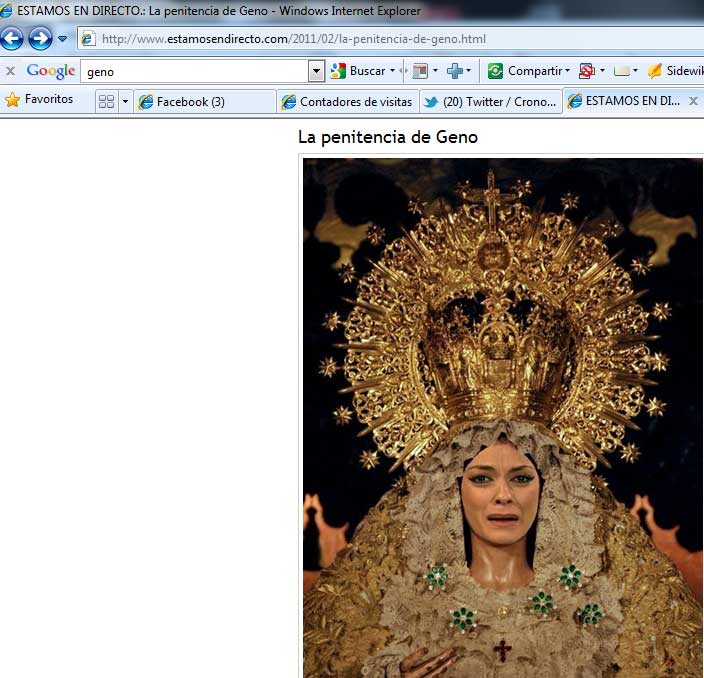Viewport: 704px width, 678px height.
Task: Click the Quick Tabs grid icon
Action: (106, 101)
